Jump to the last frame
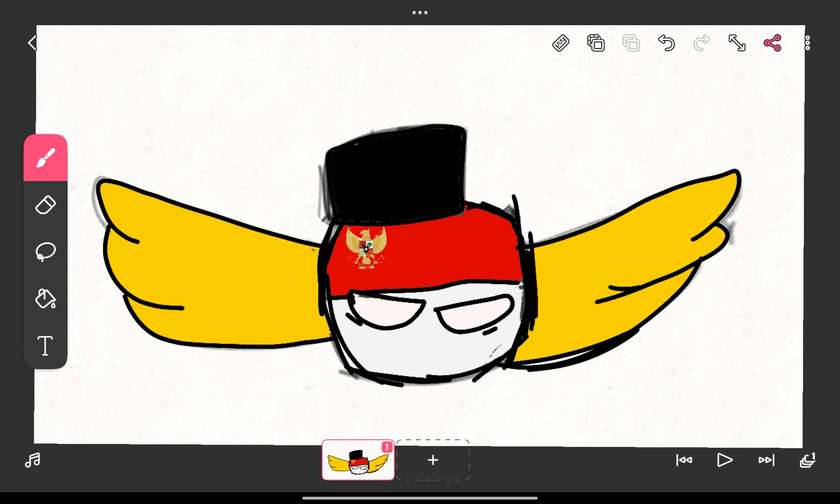Image resolution: width=840 pixels, height=504 pixels. coord(766,460)
